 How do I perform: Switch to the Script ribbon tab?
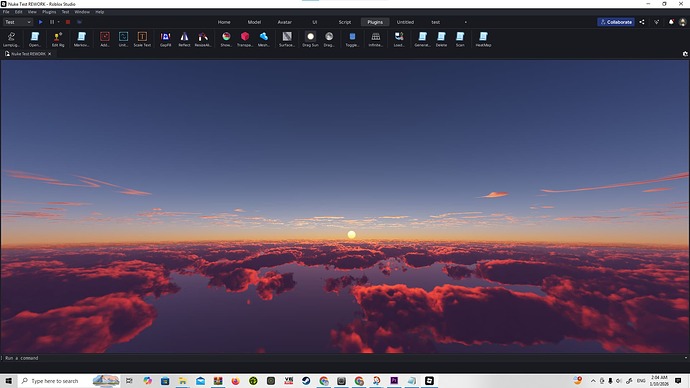pyautogui.click(x=345, y=22)
